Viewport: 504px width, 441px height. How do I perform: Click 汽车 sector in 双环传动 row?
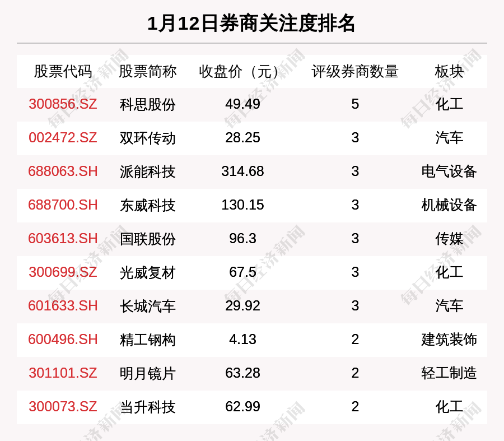(x=449, y=138)
